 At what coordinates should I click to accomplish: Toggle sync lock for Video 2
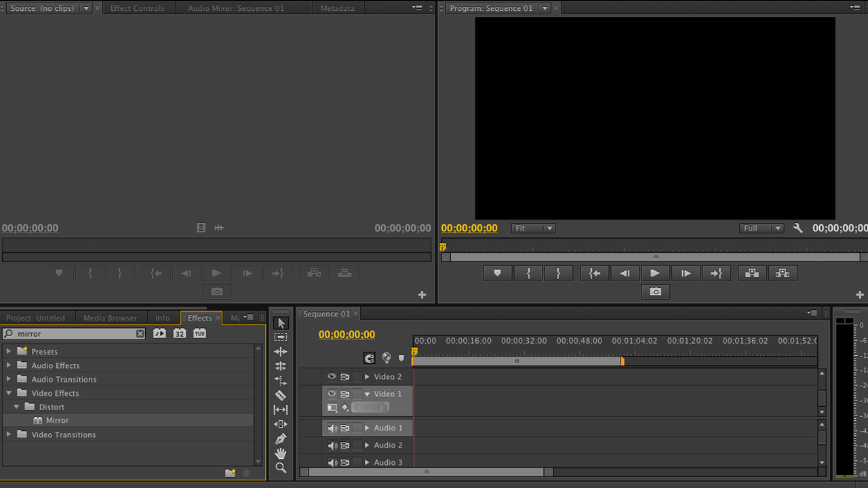tap(344, 377)
